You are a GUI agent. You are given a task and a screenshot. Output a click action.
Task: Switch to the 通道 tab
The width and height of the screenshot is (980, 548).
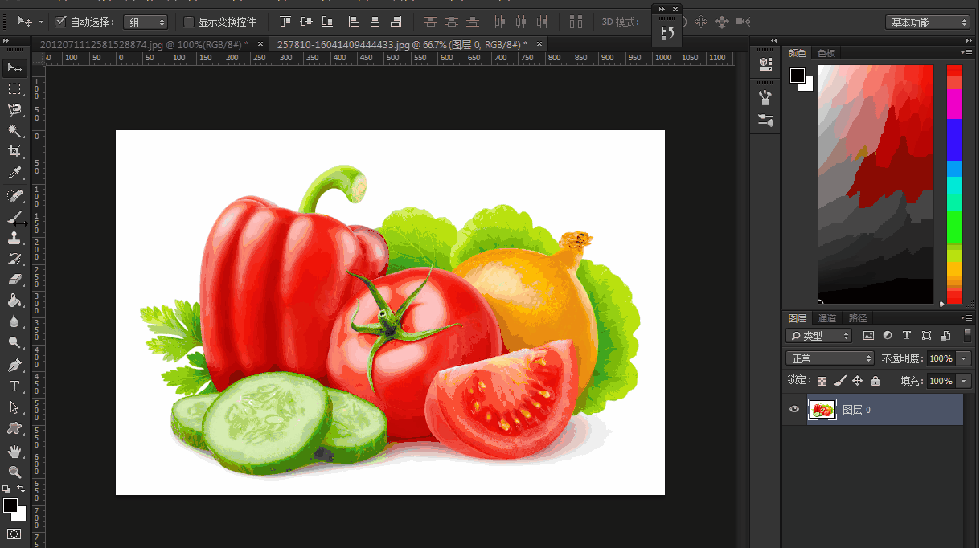point(826,318)
